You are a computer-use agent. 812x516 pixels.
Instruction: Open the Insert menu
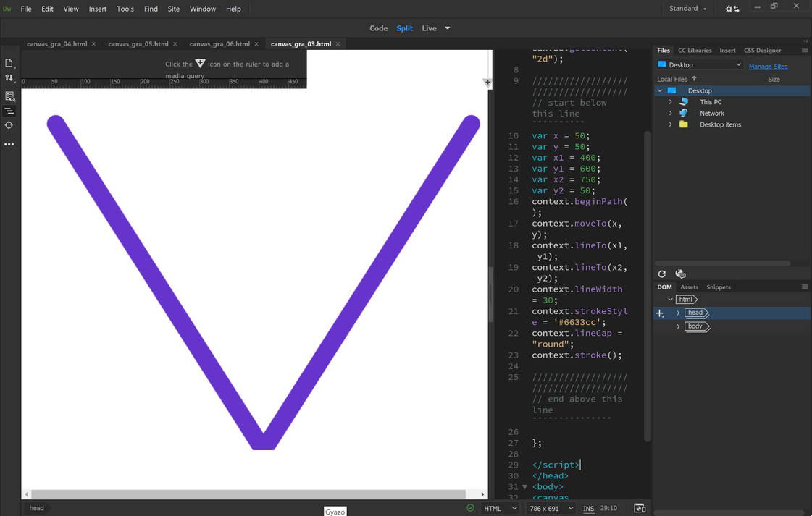97,9
